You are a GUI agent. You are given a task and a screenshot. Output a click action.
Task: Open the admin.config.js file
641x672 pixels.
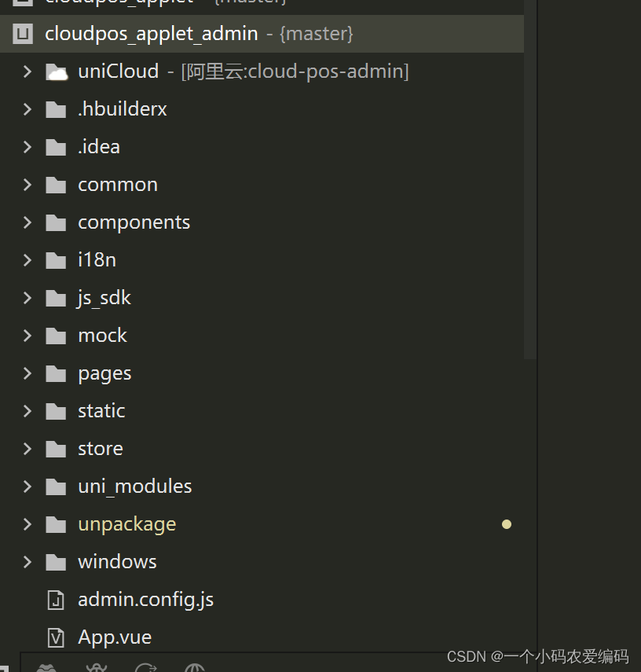(x=145, y=599)
